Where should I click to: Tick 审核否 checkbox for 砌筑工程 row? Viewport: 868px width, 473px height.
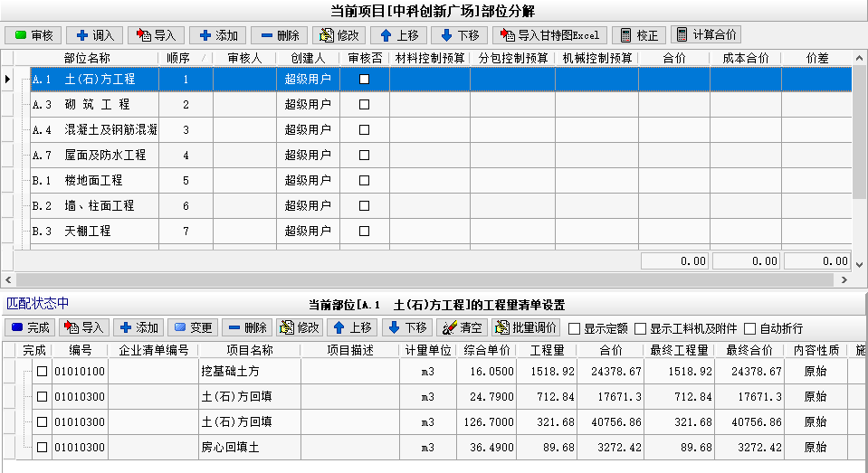click(x=365, y=105)
